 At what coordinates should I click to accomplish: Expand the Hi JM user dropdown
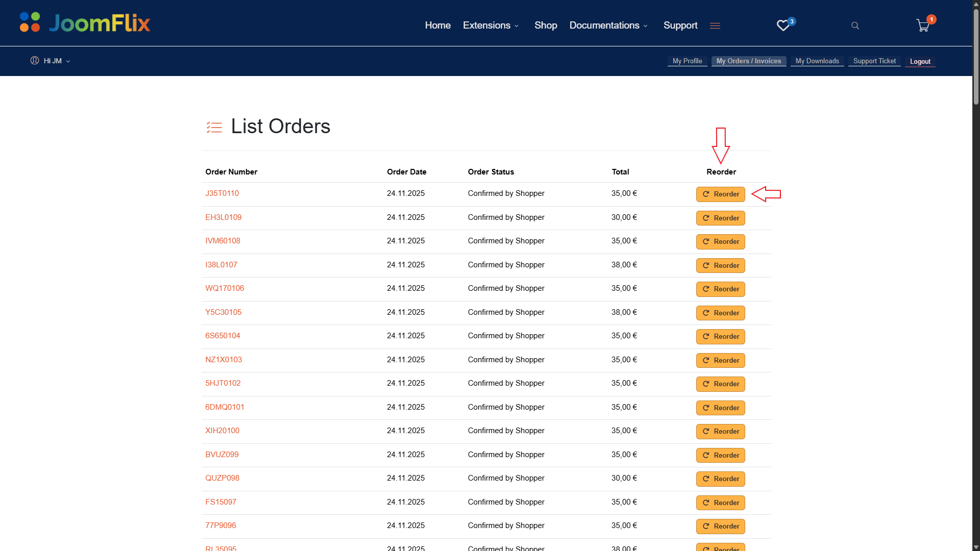click(56, 61)
